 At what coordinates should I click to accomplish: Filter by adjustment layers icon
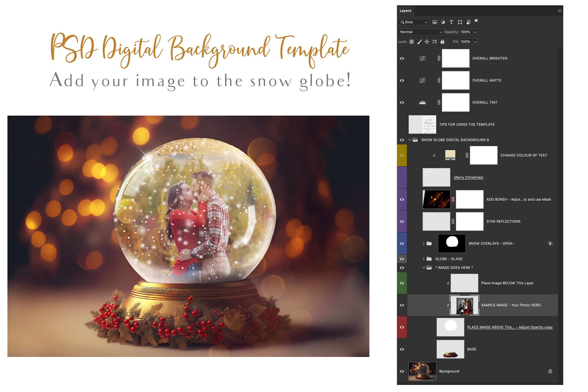443,22
